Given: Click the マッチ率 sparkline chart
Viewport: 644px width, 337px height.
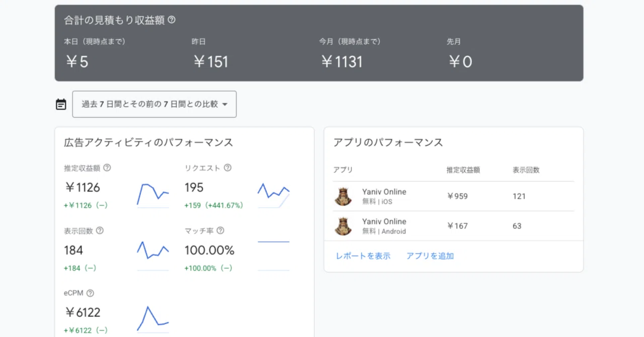Looking at the screenshot, I should click(274, 256).
